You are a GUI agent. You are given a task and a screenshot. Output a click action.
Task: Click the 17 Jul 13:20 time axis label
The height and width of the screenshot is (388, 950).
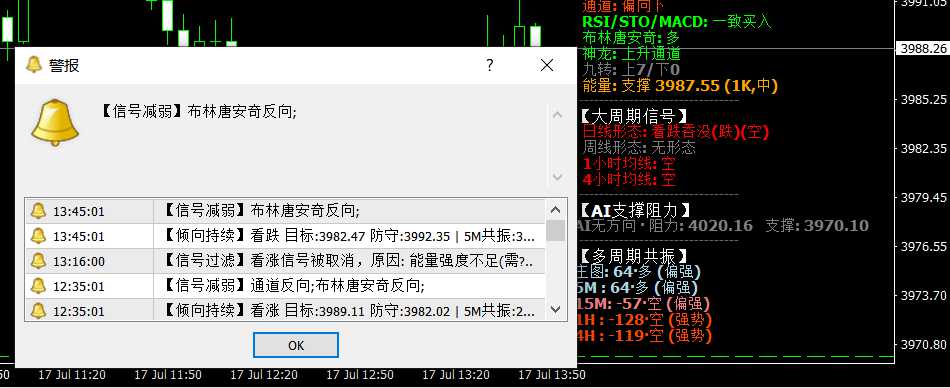[x=456, y=375]
